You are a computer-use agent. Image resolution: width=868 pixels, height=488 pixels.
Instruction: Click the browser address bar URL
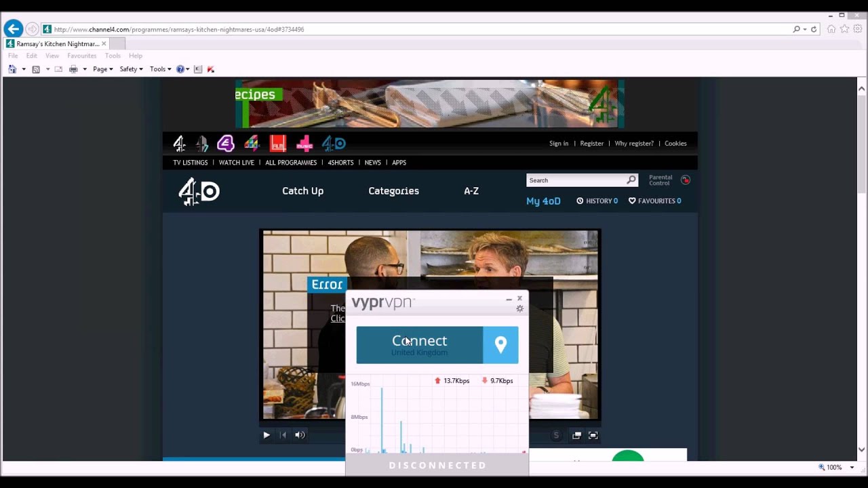point(179,29)
